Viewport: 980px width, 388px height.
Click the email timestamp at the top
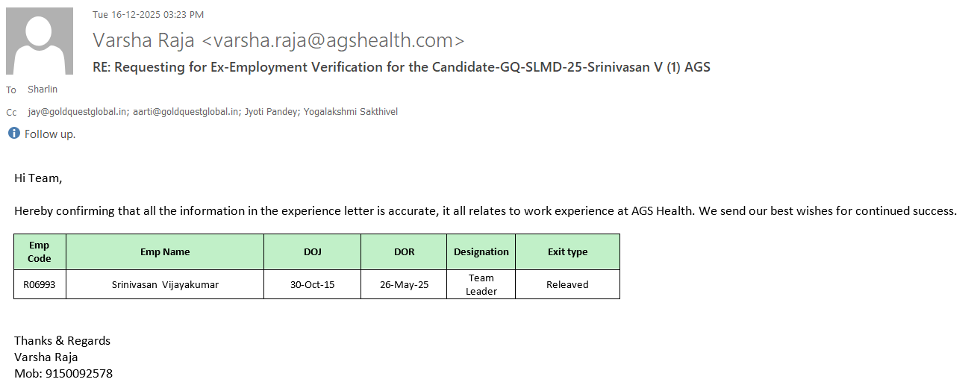pos(148,14)
